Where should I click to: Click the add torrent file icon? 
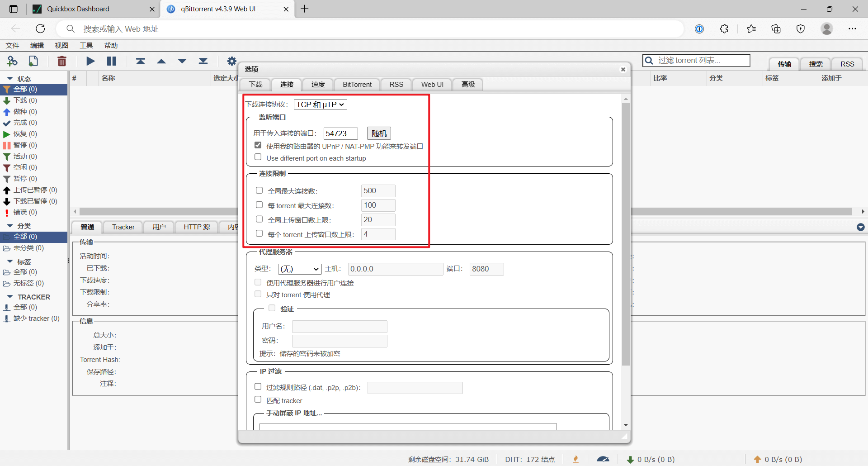click(x=33, y=61)
